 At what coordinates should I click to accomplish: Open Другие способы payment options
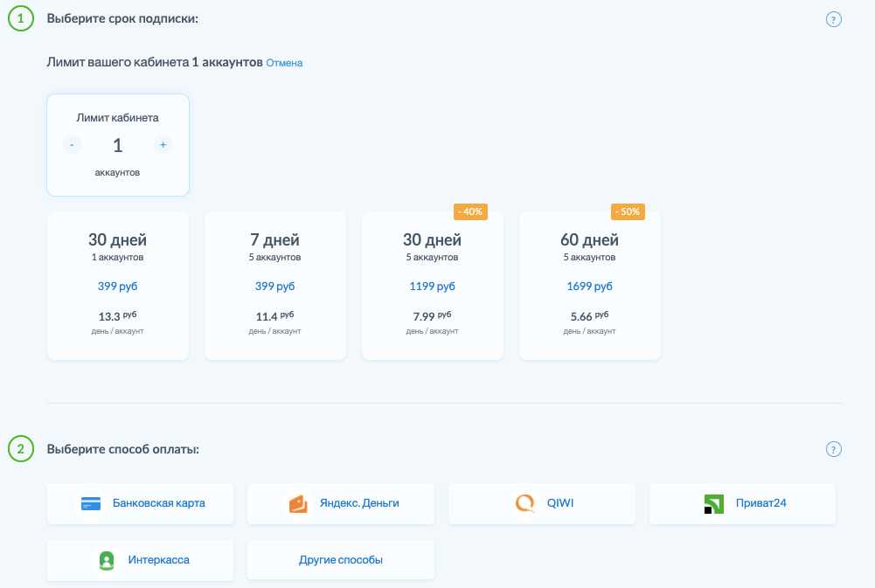pyautogui.click(x=341, y=559)
